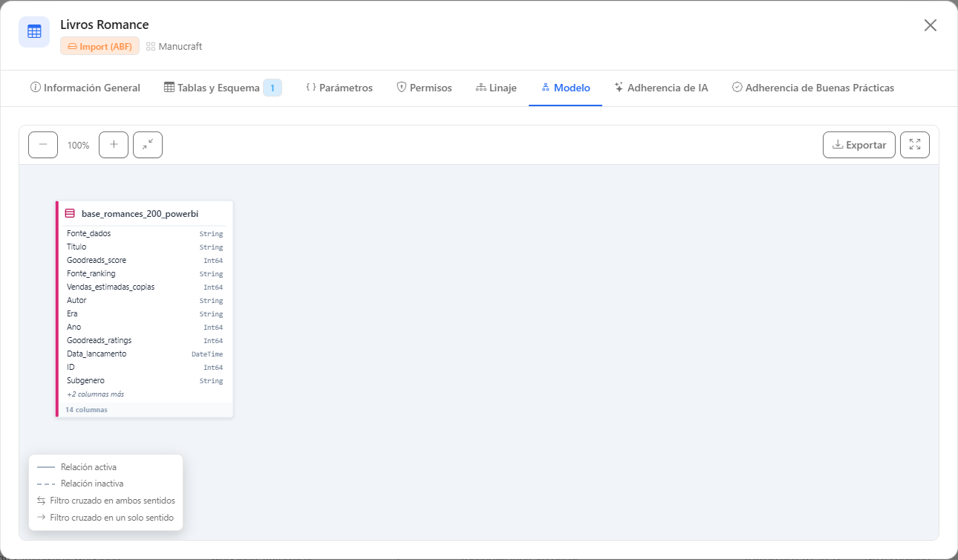Screen dimensions: 958x560
Task: Click Filtro cruzado en un solo sentido legend
Action: [x=105, y=518]
